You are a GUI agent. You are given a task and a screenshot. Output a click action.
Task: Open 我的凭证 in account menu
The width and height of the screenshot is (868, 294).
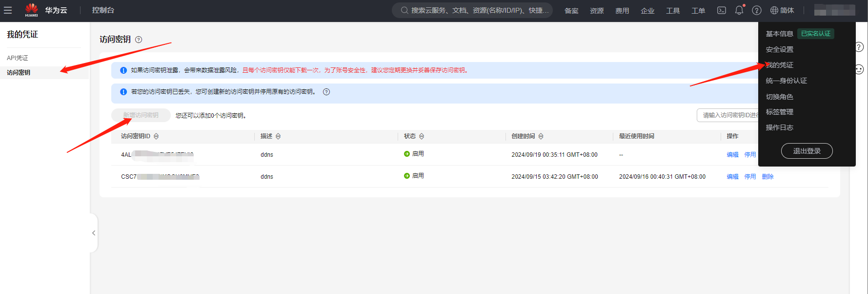pyautogui.click(x=779, y=65)
